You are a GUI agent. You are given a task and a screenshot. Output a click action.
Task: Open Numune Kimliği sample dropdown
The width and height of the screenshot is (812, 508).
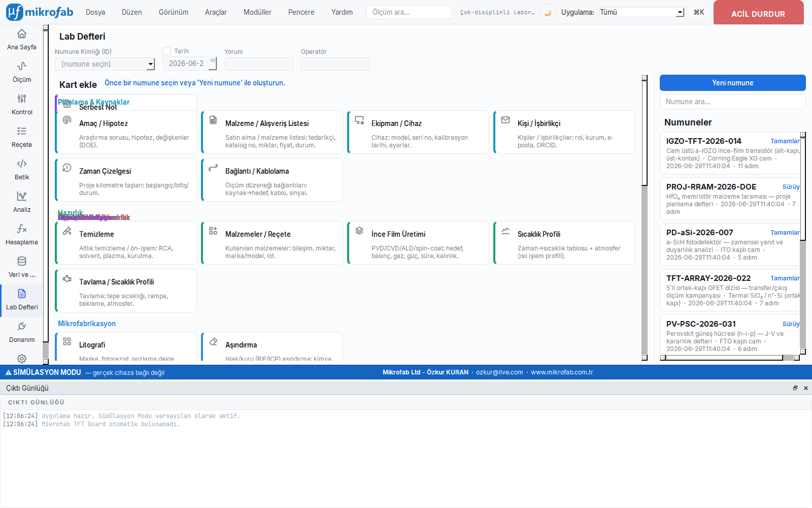105,64
